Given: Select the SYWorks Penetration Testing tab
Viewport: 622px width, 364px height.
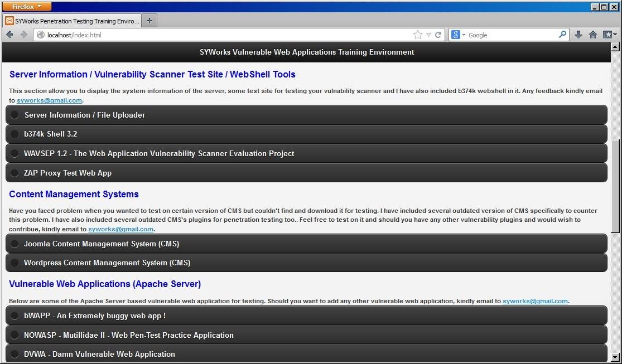Looking at the screenshot, I should coord(72,21).
